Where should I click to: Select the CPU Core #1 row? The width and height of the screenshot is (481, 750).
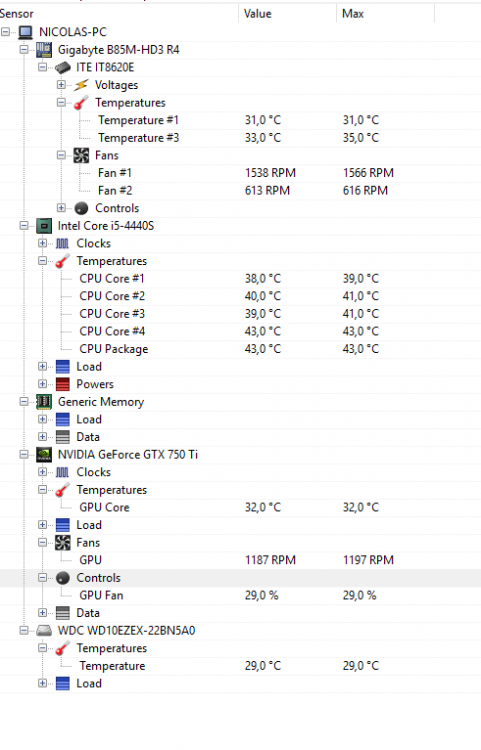click(240, 279)
